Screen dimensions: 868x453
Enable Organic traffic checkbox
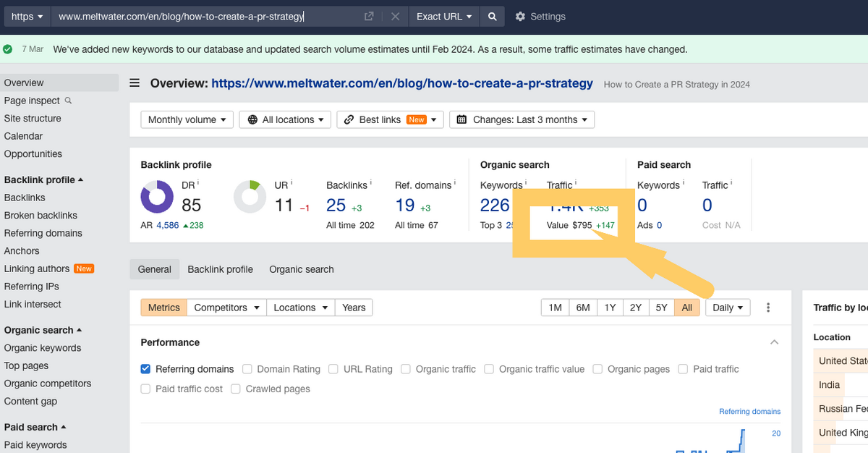pyautogui.click(x=406, y=369)
